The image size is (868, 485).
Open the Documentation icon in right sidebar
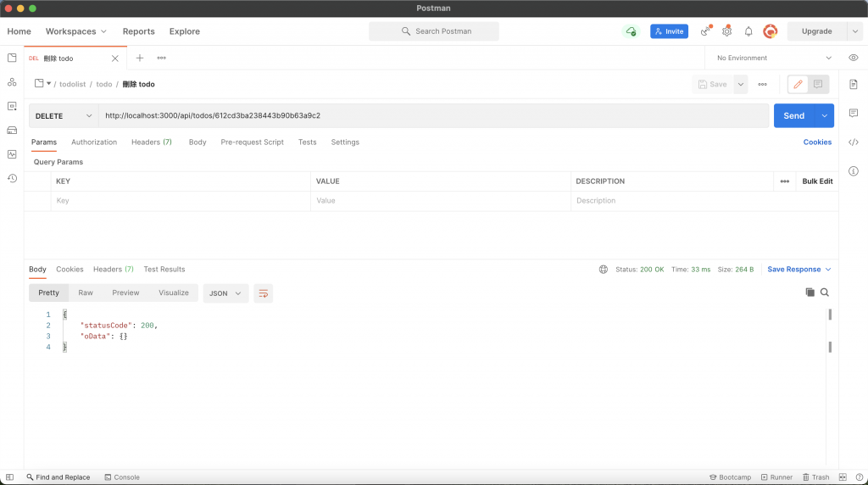click(853, 84)
